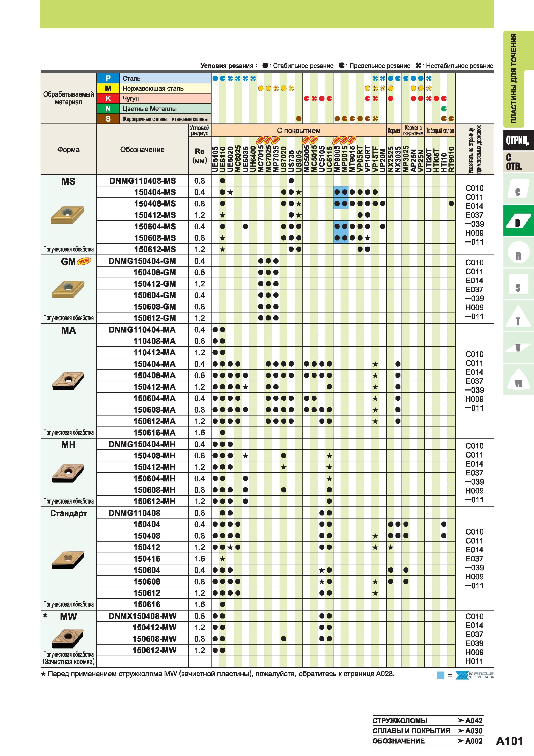Click the MH chipbreaker insert image
534x756 pixels.
point(68,473)
